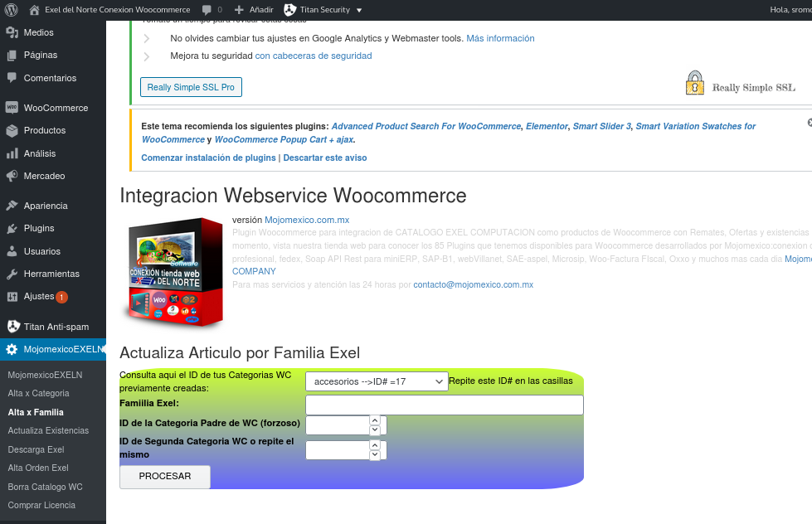Dismiss the theme plugins notice
Viewport: 812px width, 524px height.
pyautogui.click(x=809, y=122)
